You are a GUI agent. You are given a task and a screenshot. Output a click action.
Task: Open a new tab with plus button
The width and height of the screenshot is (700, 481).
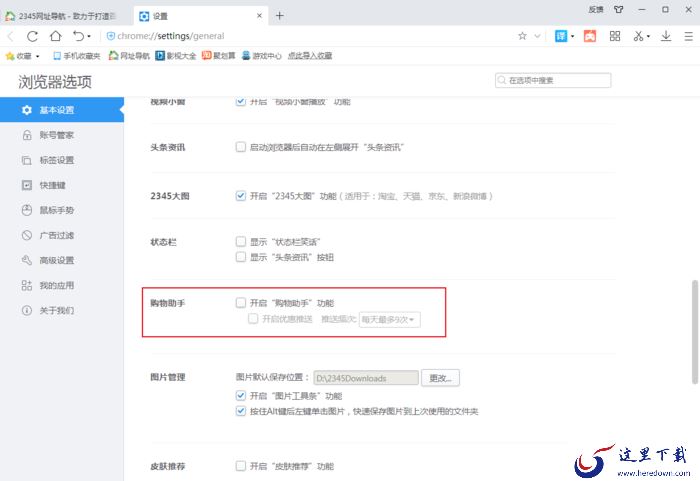[x=279, y=16]
